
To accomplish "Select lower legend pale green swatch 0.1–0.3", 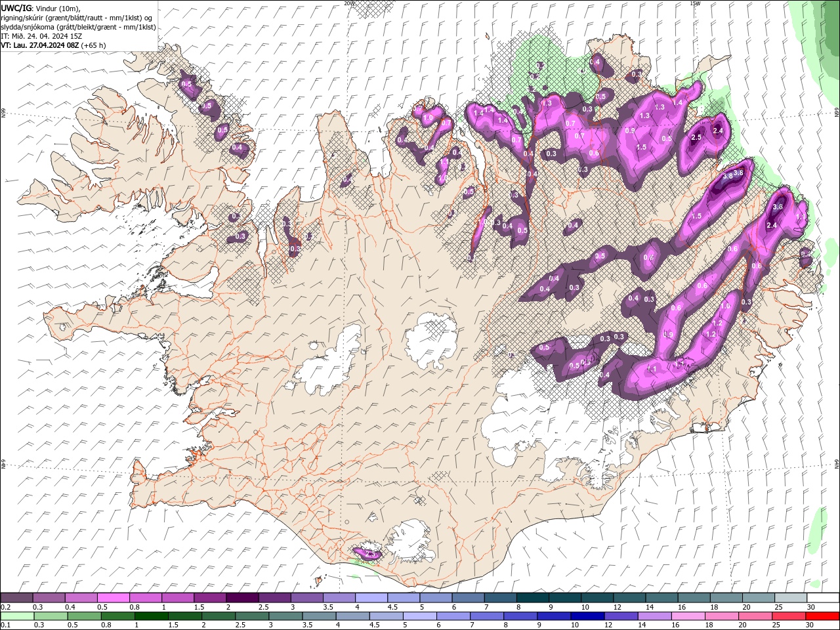I will tap(17, 616).
